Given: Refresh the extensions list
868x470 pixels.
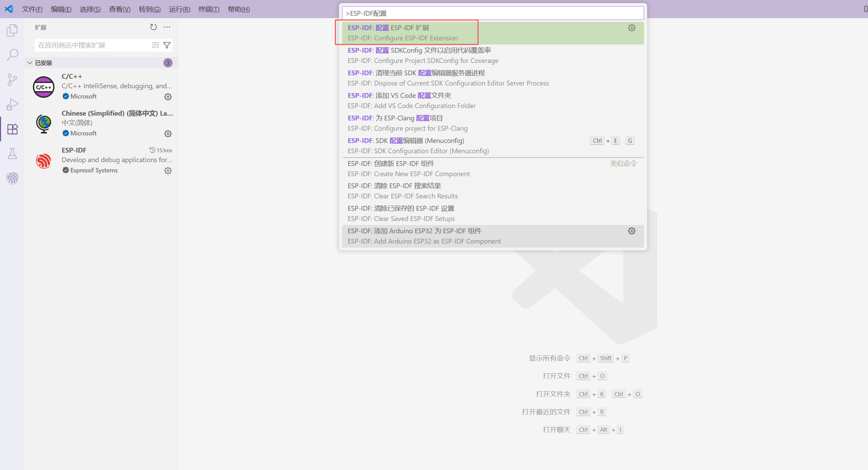Looking at the screenshot, I should click(x=153, y=27).
